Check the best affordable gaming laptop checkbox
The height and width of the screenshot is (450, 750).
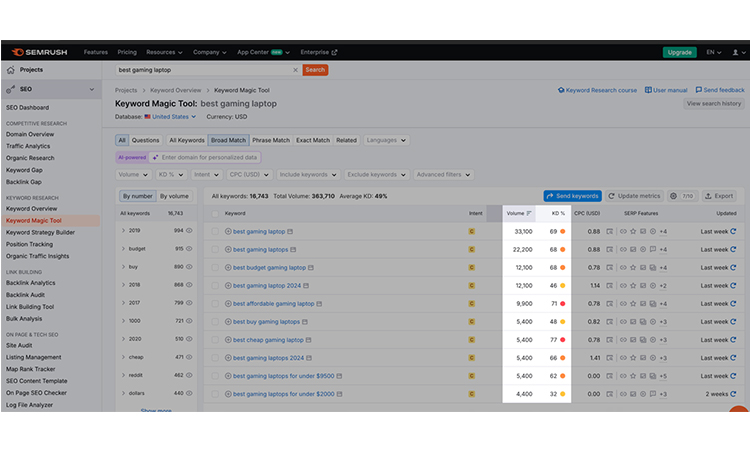(215, 304)
